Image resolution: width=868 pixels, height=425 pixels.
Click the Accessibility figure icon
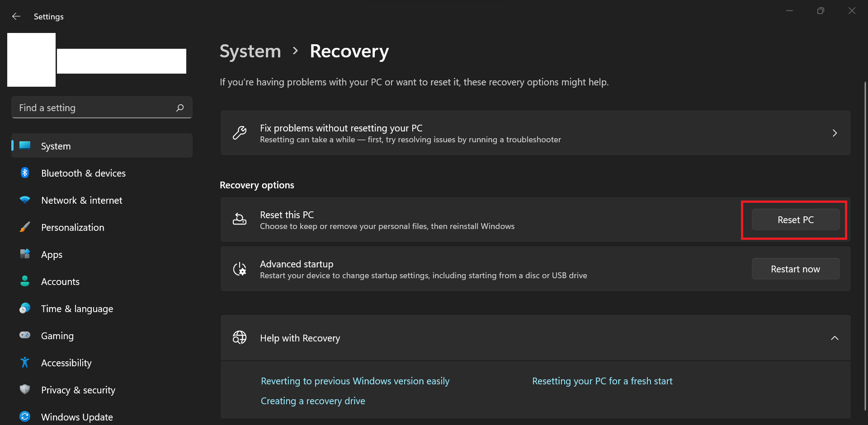click(25, 362)
